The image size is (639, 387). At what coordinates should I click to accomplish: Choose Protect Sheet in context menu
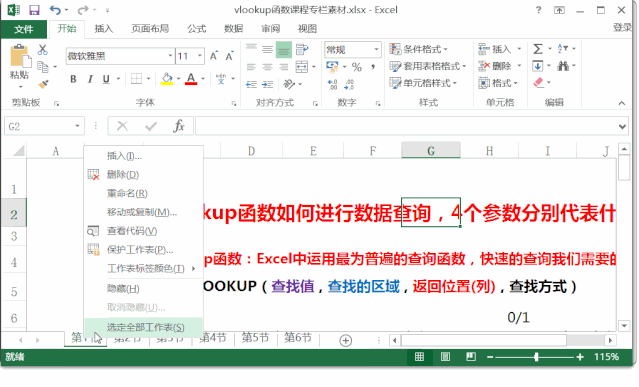[x=143, y=250]
